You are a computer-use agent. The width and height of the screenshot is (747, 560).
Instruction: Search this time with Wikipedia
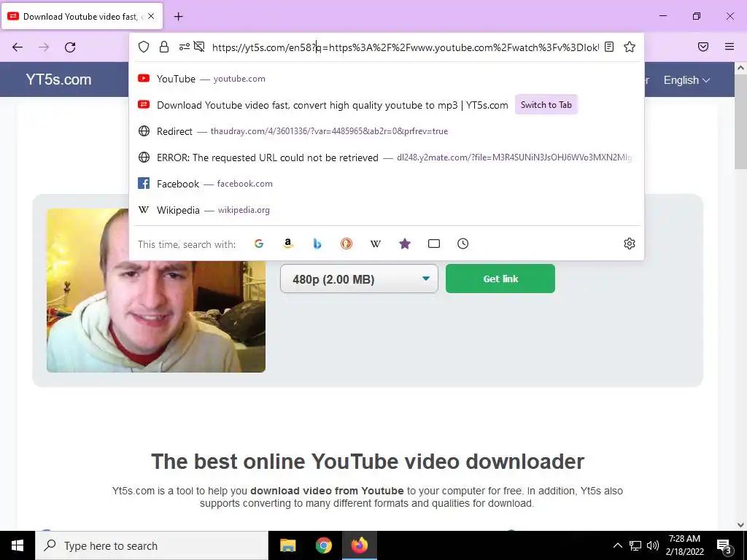(376, 244)
